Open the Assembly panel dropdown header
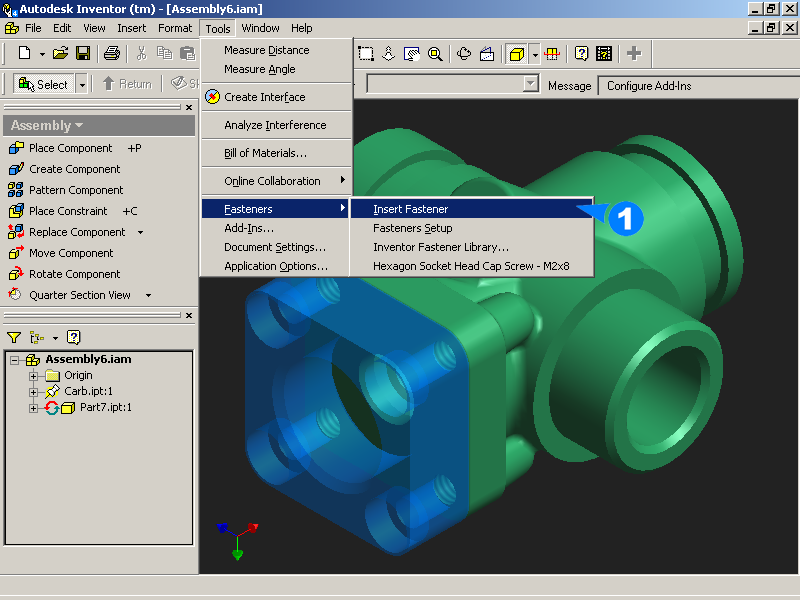The height and width of the screenshot is (600, 800). pos(98,126)
